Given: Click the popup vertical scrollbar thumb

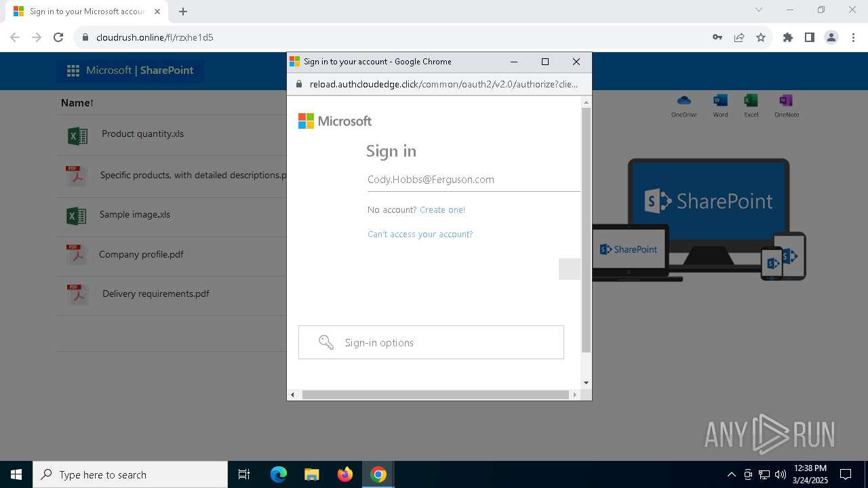Looking at the screenshot, I should click(x=587, y=230).
